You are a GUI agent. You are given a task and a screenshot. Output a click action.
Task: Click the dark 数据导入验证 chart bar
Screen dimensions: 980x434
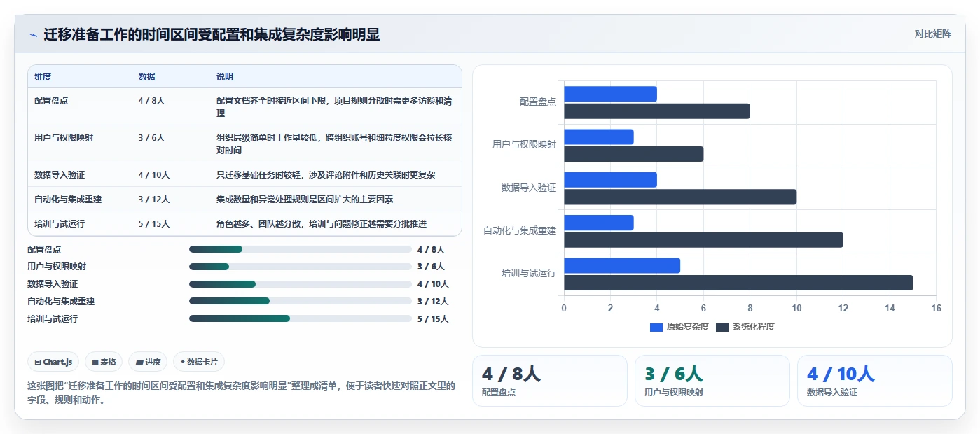tap(680, 197)
